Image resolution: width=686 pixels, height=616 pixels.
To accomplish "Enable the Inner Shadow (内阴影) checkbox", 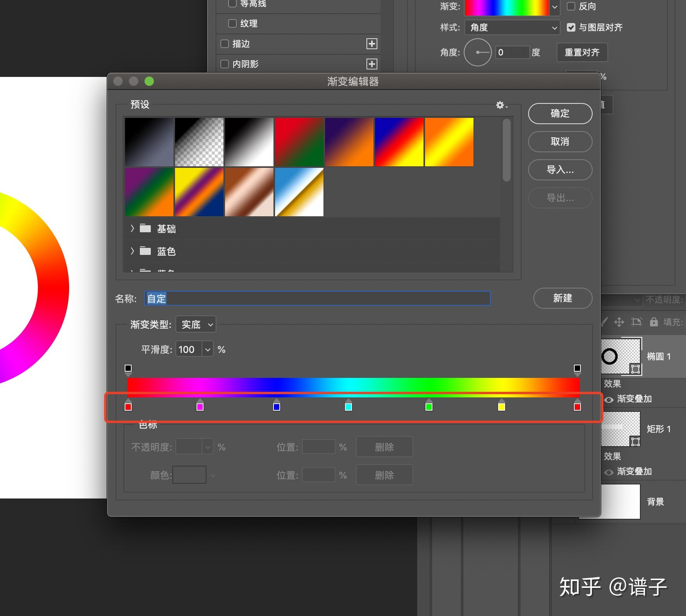I will coord(225,64).
